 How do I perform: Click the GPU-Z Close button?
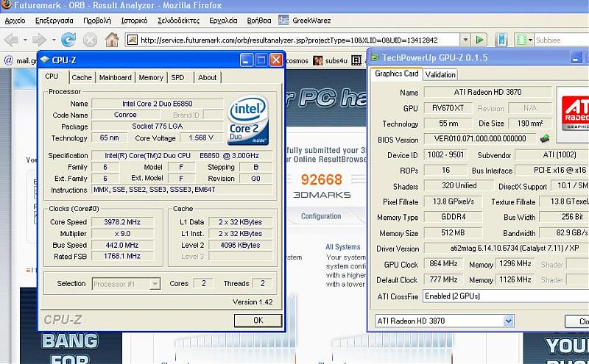pos(577,321)
